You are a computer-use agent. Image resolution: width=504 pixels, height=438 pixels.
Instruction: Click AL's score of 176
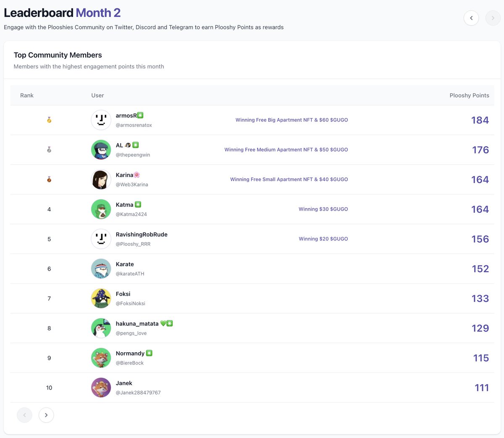click(x=480, y=150)
